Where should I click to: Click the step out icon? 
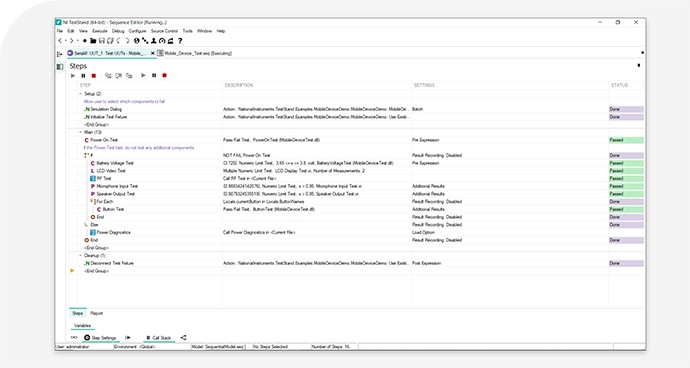point(129,76)
